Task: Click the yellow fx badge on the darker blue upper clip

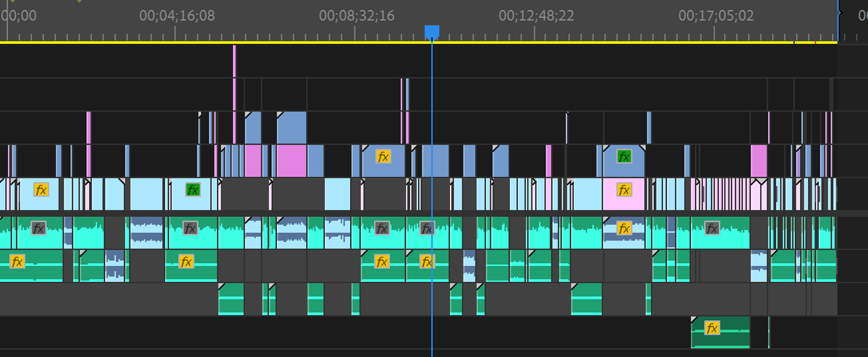Action: coord(383,155)
